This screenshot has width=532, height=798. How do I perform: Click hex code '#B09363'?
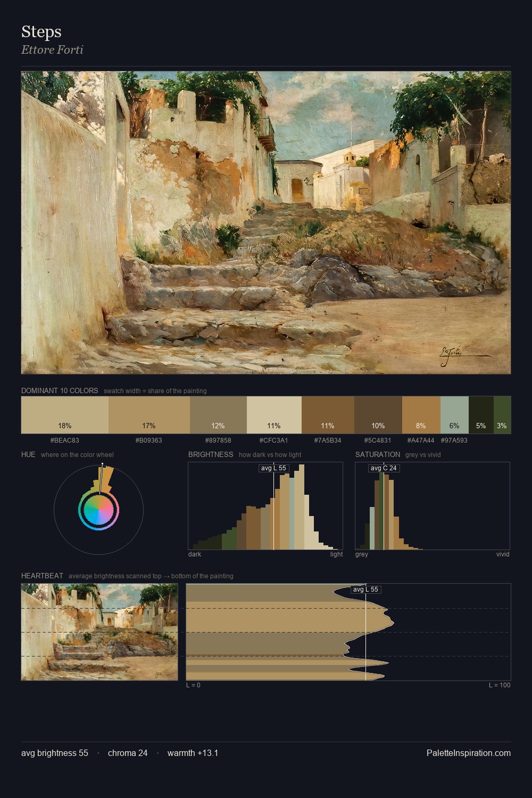(149, 440)
